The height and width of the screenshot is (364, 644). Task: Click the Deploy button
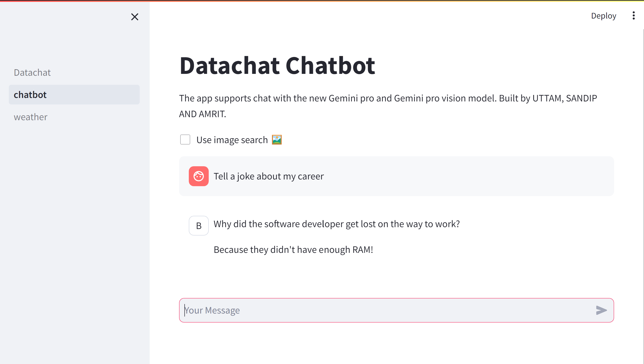point(603,16)
